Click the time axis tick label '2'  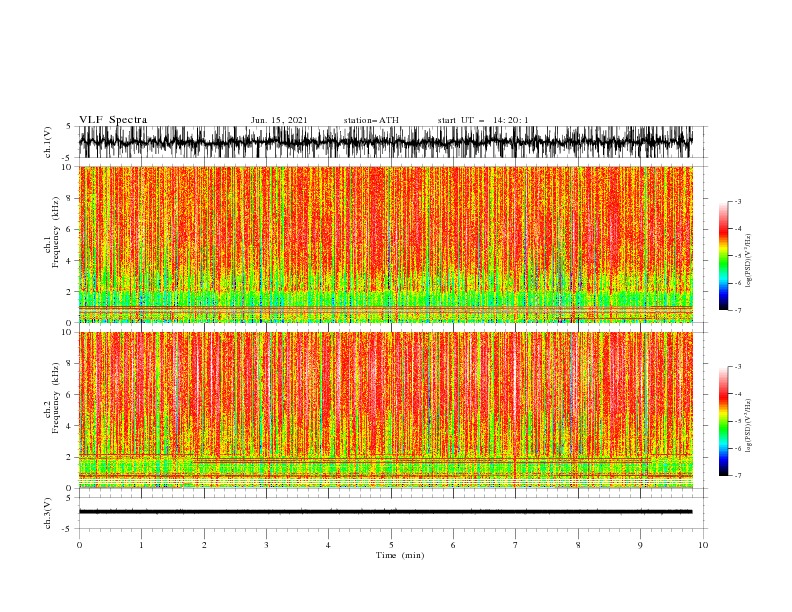point(204,545)
